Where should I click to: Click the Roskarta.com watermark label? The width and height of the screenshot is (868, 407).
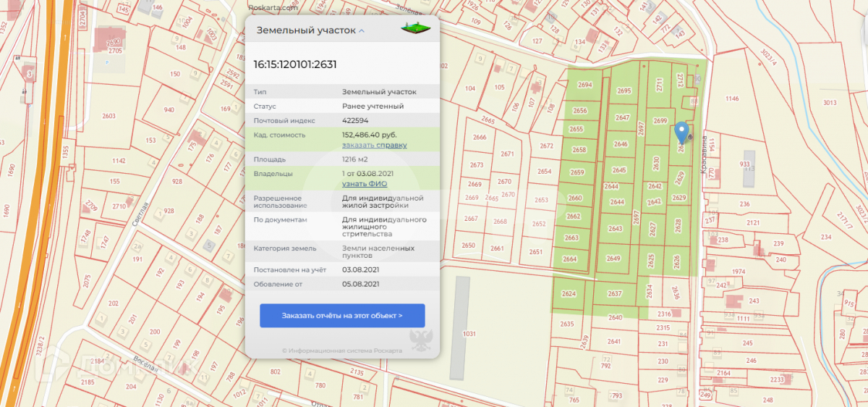coord(271,8)
